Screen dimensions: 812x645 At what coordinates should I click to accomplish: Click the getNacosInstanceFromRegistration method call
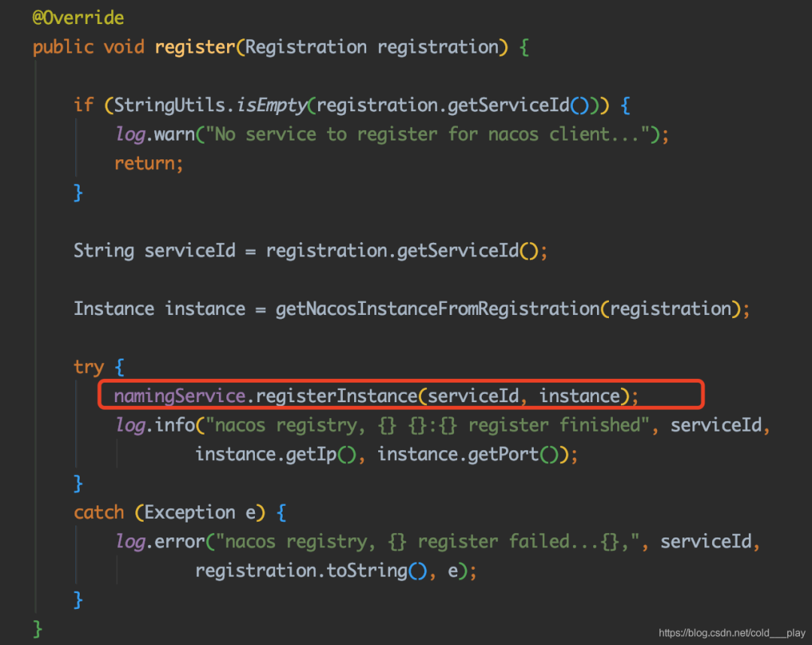(x=439, y=309)
